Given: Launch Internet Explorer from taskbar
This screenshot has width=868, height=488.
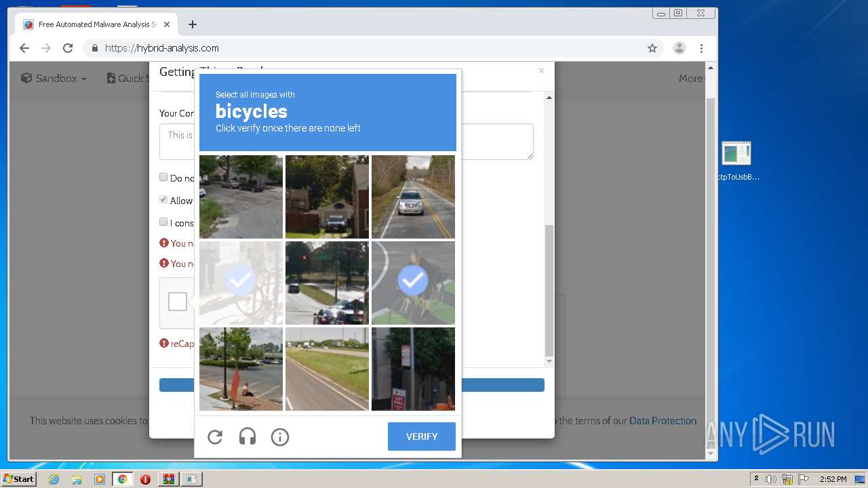Looking at the screenshot, I should pos(54,479).
